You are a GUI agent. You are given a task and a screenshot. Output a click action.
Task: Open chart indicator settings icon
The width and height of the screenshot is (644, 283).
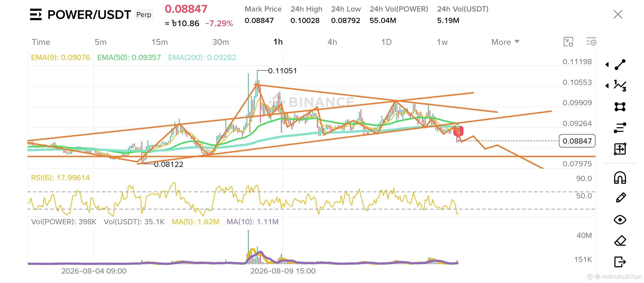(591, 42)
